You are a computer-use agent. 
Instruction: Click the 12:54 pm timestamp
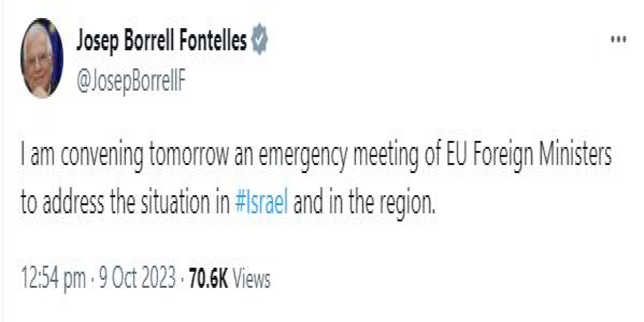53,278
